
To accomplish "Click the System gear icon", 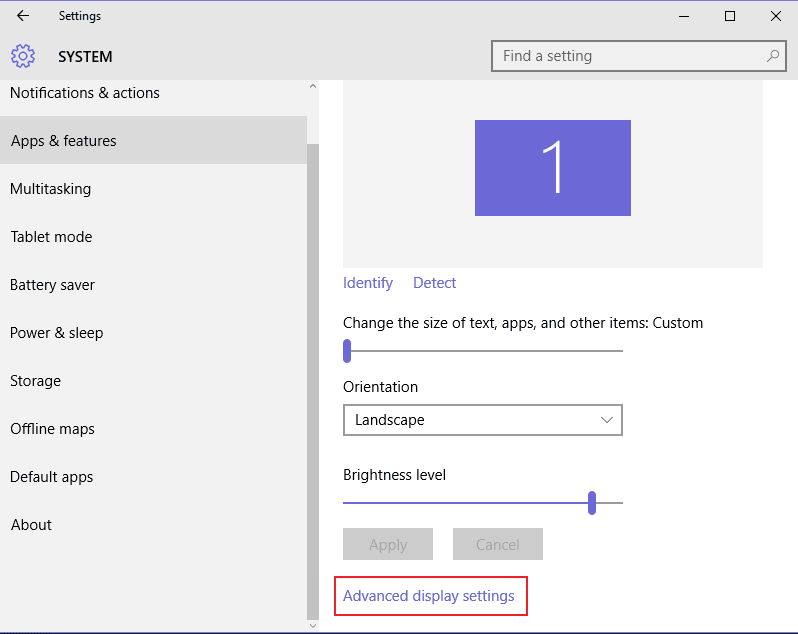I will pos(23,56).
